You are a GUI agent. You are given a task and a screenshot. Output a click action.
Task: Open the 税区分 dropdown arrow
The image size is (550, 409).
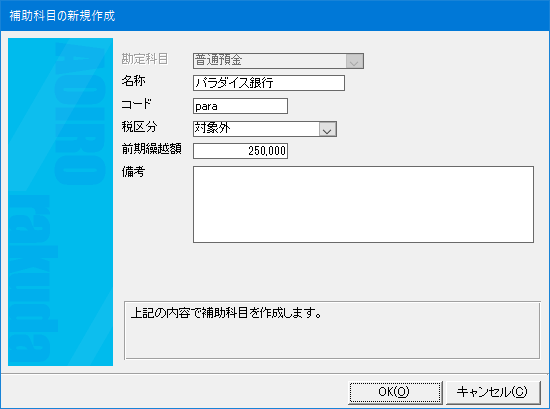pos(328,129)
